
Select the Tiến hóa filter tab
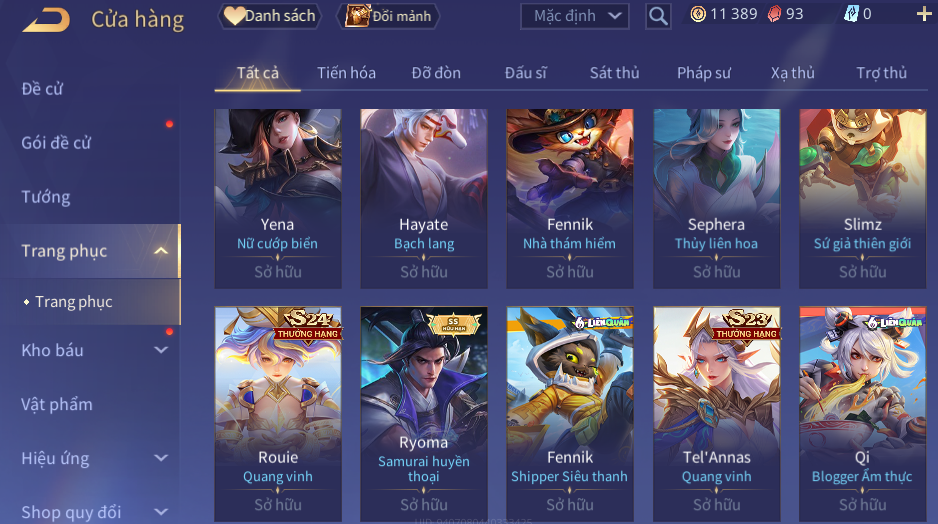point(346,73)
